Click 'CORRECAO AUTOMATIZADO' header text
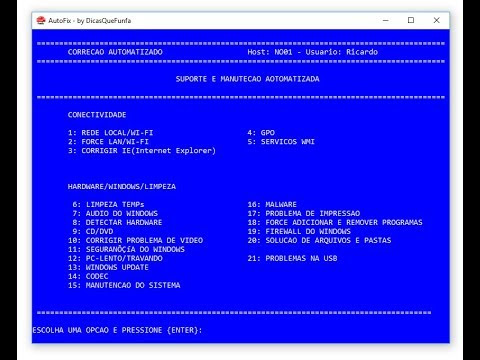 [115, 52]
